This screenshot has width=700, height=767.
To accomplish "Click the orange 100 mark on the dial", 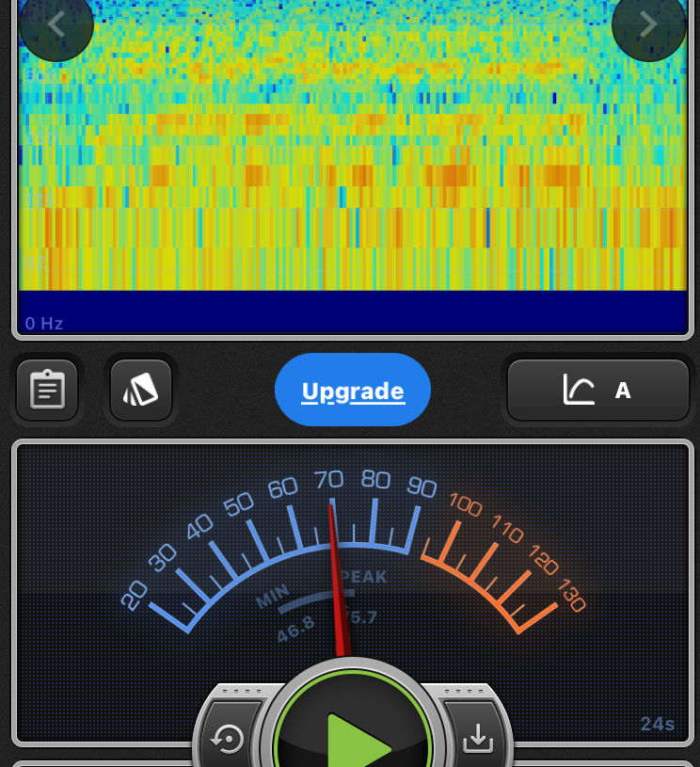I will (466, 504).
